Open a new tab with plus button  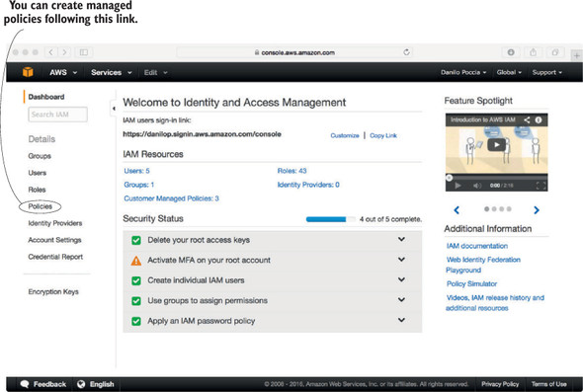coord(577,56)
